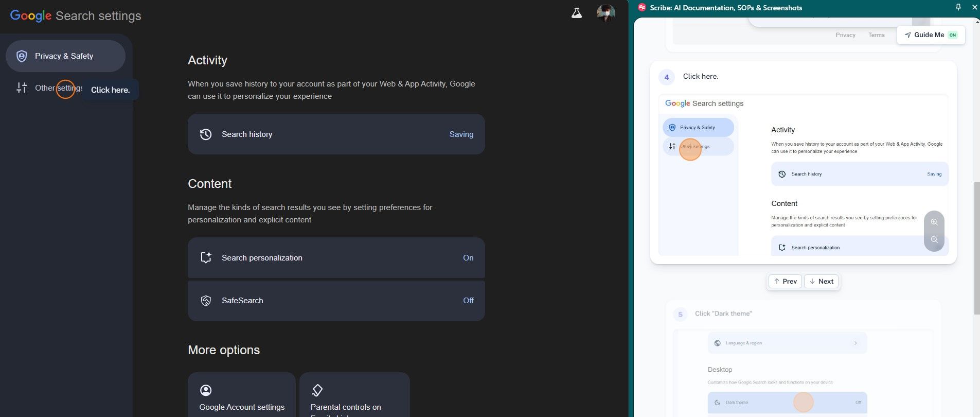Viewport: 980px width, 417px height.
Task: Open the SafeSearch setting showing Off
Action: coord(336,301)
